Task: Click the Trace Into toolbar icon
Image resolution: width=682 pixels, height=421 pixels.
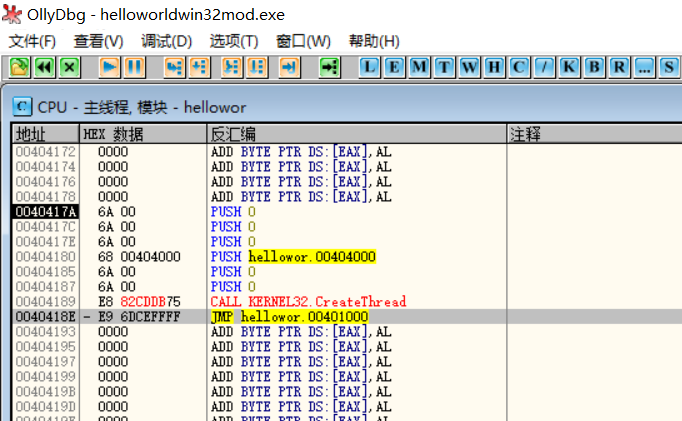Action: 231,67
